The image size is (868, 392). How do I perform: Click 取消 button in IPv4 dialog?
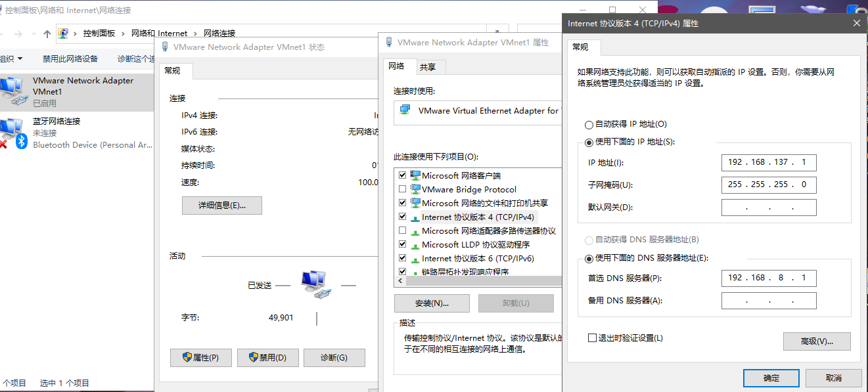pos(833,378)
